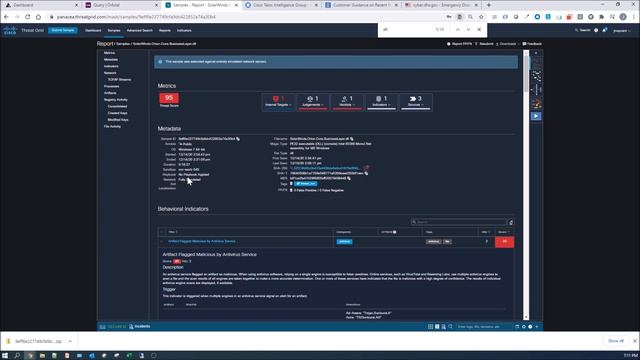
Task: Open Artifact Flagged Malicious by Antivirus Service link
Action: (x=202, y=242)
